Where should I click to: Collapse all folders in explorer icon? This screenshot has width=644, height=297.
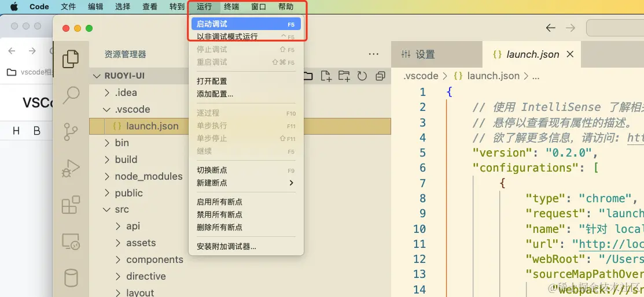click(x=380, y=76)
